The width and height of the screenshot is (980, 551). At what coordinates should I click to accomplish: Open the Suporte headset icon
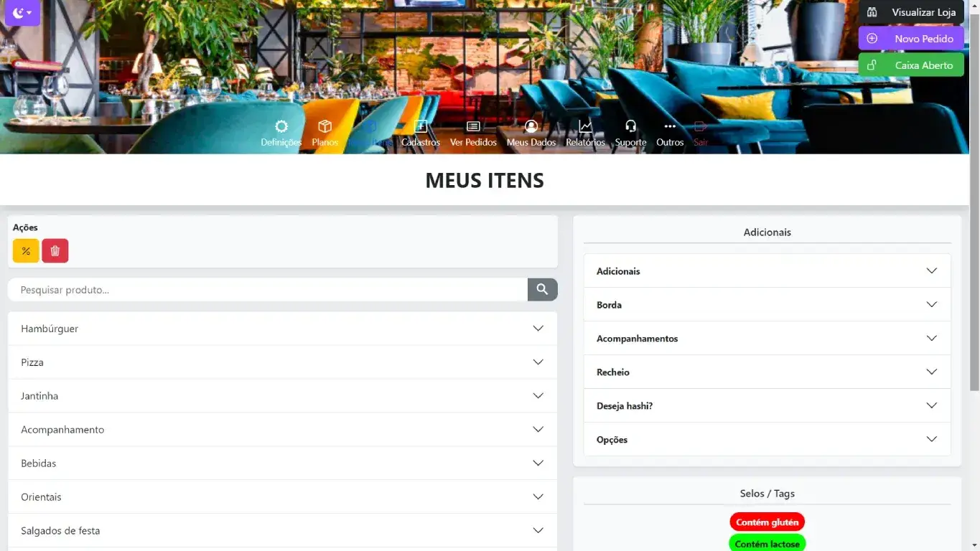tap(631, 127)
